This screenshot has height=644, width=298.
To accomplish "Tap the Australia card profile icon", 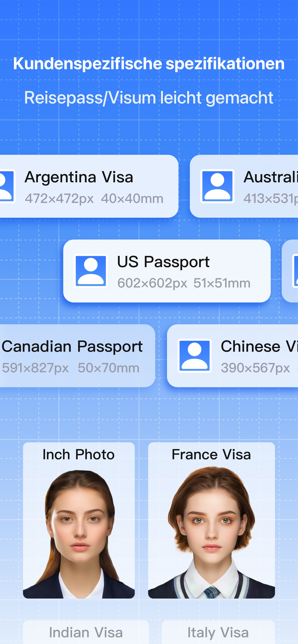I will point(217,186).
